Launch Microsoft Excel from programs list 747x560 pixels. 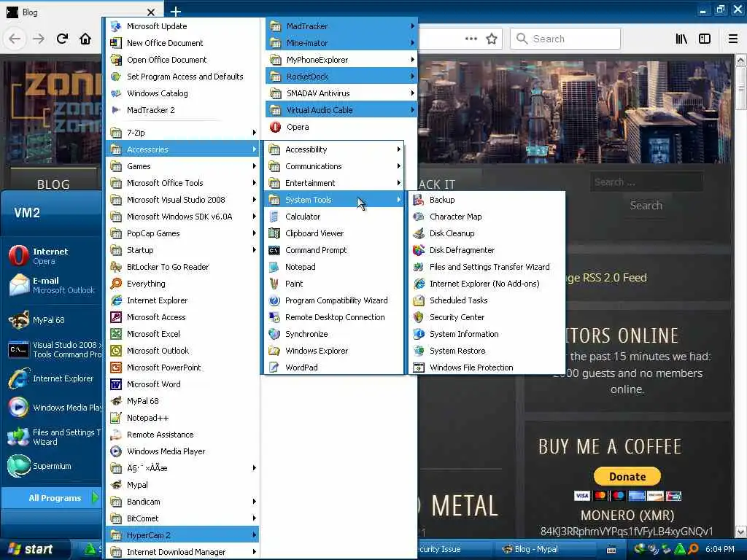point(183,334)
